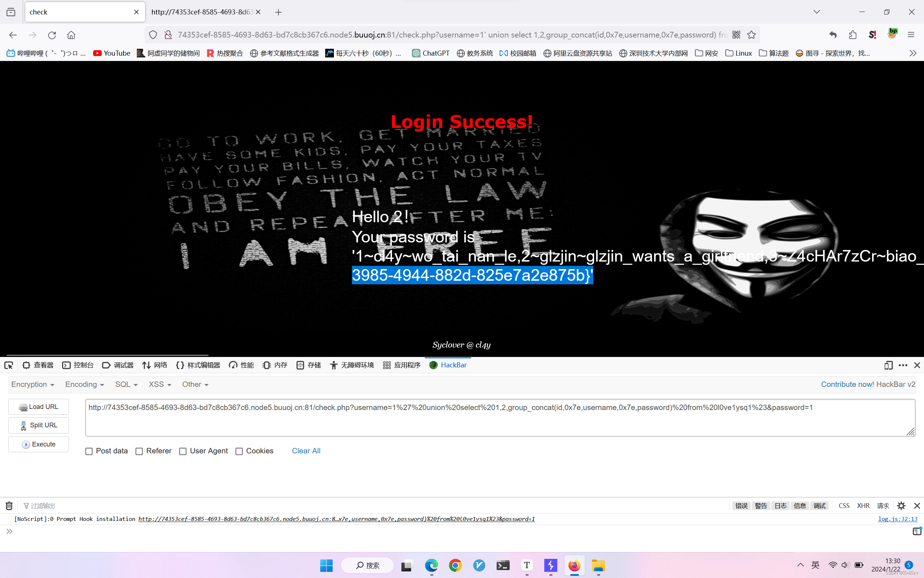Image resolution: width=924 pixels, height=578 pixels.
Task: Click the Split URL button
Action: point(39,425)
